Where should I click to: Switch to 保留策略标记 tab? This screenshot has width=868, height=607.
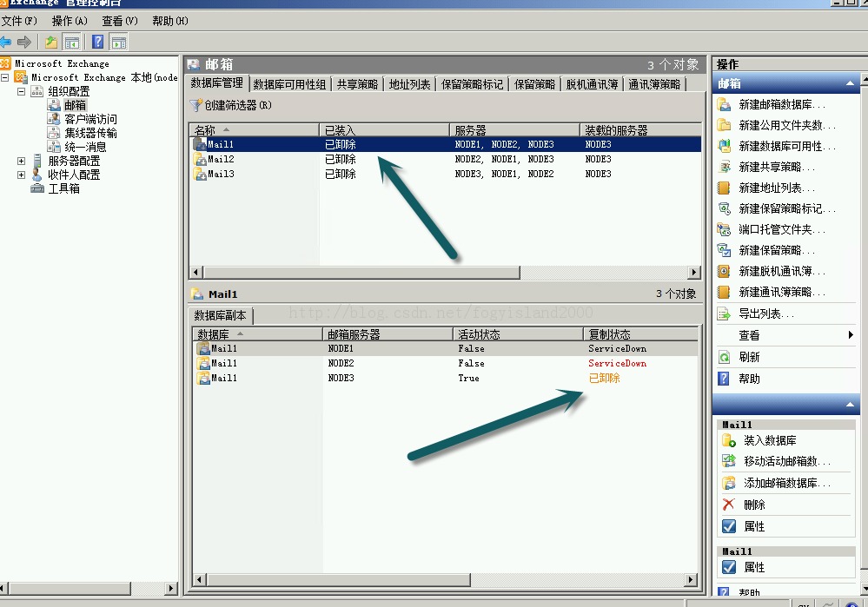click(x=472, y=84)
